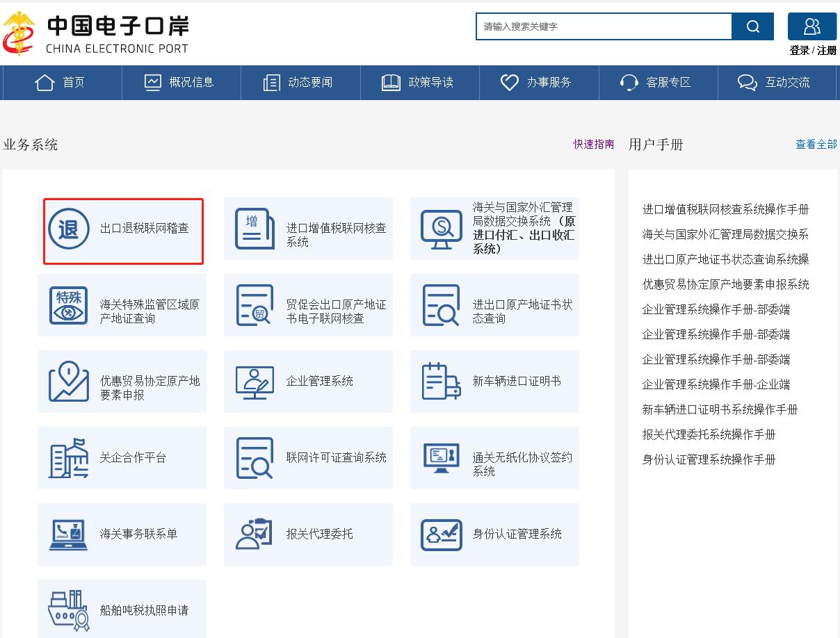
Task: Click the 海关特殊监管区域原产地证查询 icon
Action: [x=67, y=305]
